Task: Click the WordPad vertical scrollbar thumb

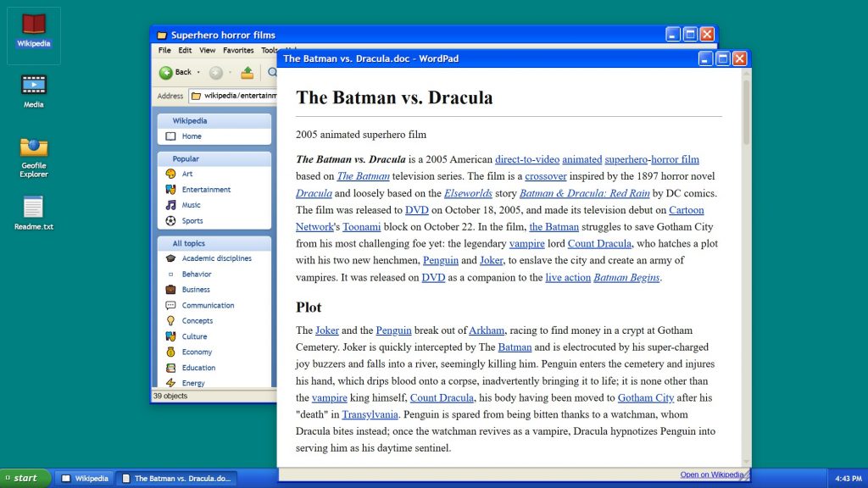Action: [x=746, y=113]
